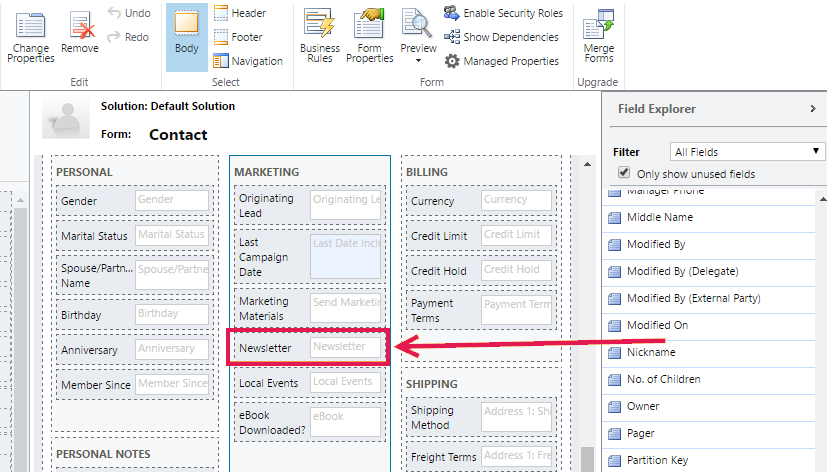Open Managed Properties
The height and width of the screenshot is (472, 827).
point(501,61)
